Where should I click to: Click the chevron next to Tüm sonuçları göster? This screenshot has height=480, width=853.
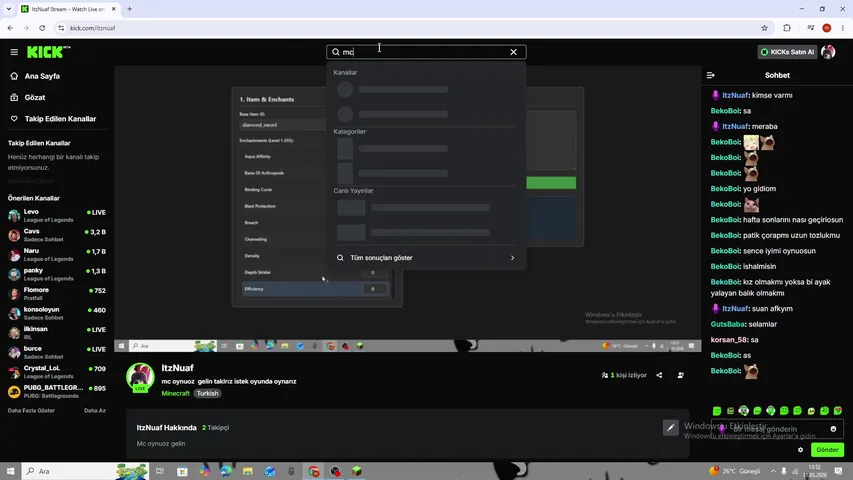(x=512, y=258)
